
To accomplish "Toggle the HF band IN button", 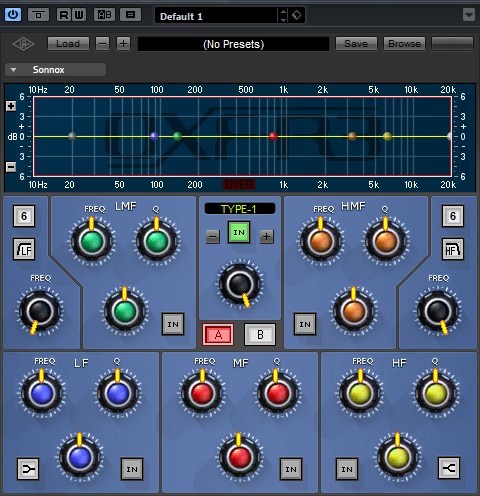I will (347, 469).
